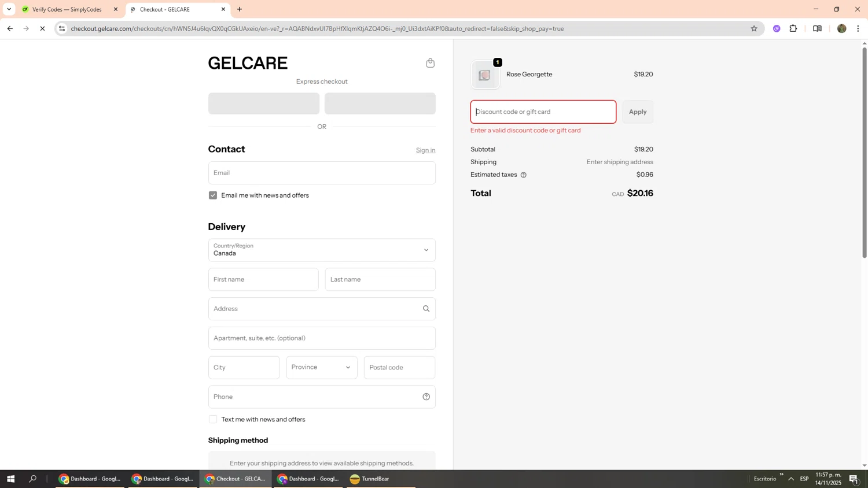
Task: Open the browser side panel icon
Action: click(x=817, y=28)
